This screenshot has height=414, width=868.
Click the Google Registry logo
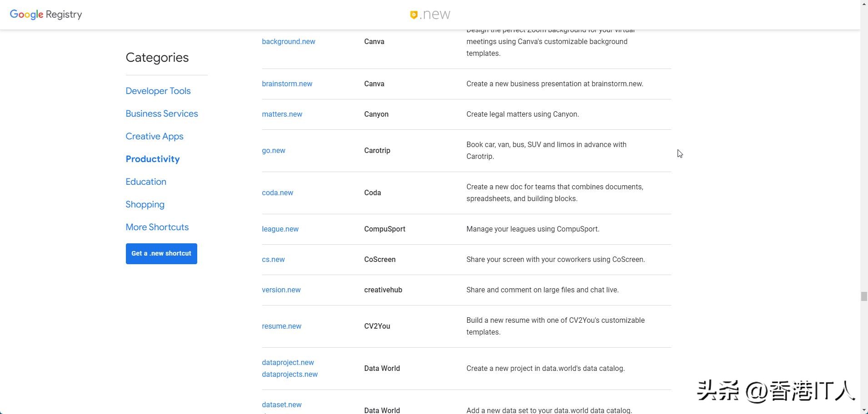point(46,15)
